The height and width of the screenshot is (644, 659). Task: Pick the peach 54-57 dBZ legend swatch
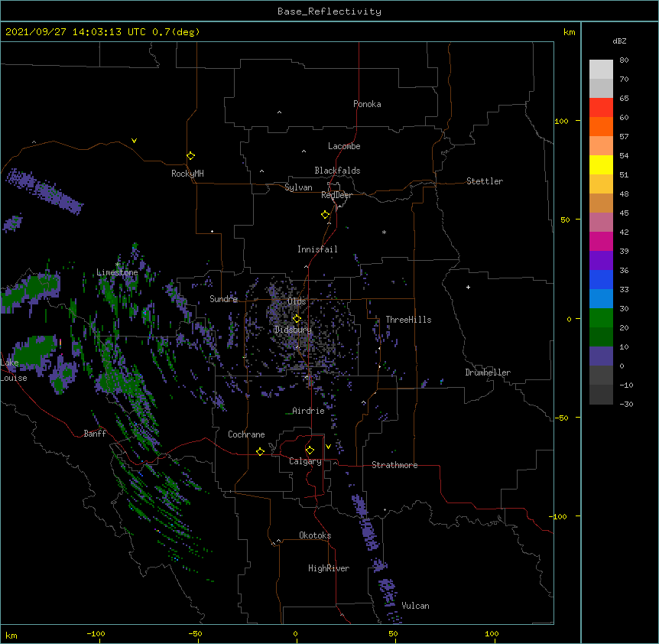(x=601, y=145)
